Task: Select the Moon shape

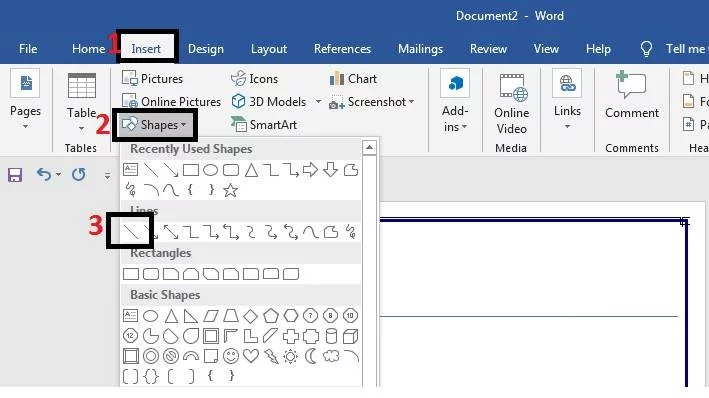Action: [311, 356]
